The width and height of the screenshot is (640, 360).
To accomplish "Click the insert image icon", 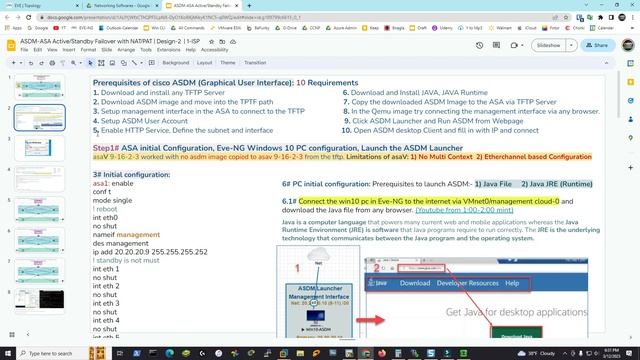I will (112, 63).
